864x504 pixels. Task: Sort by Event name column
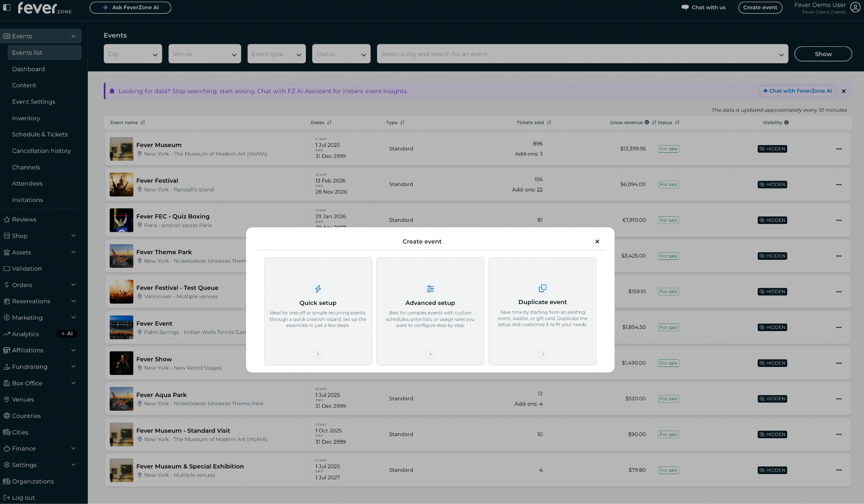[143, 123]
